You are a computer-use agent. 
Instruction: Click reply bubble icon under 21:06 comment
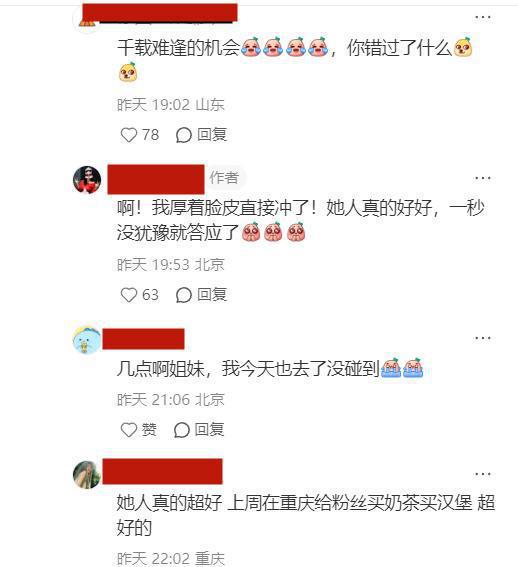coord(182,430)
